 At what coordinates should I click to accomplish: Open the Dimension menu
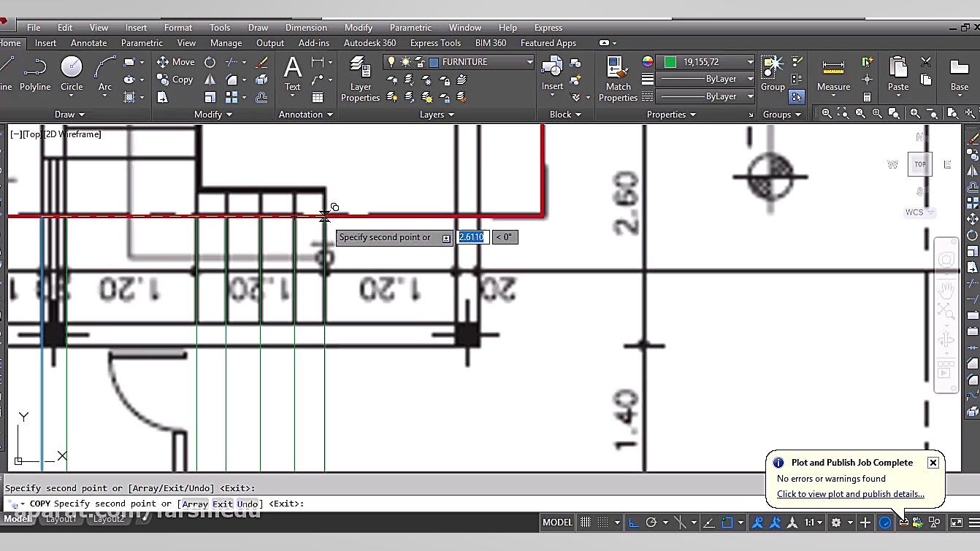[306, 28]
